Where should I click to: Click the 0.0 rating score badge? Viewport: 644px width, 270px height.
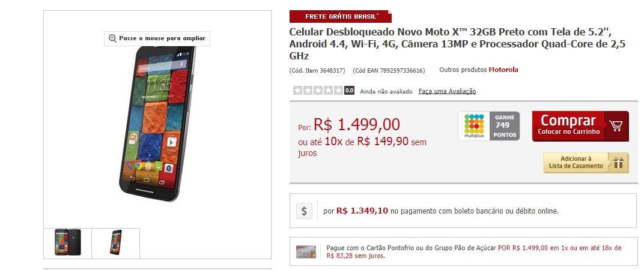[349, 91]
